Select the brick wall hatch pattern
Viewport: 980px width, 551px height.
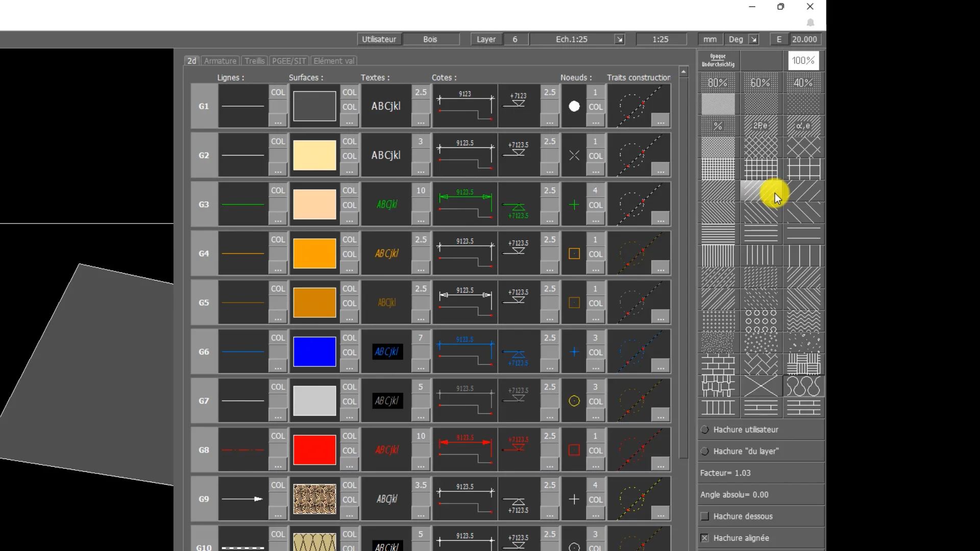click(718, 364)
